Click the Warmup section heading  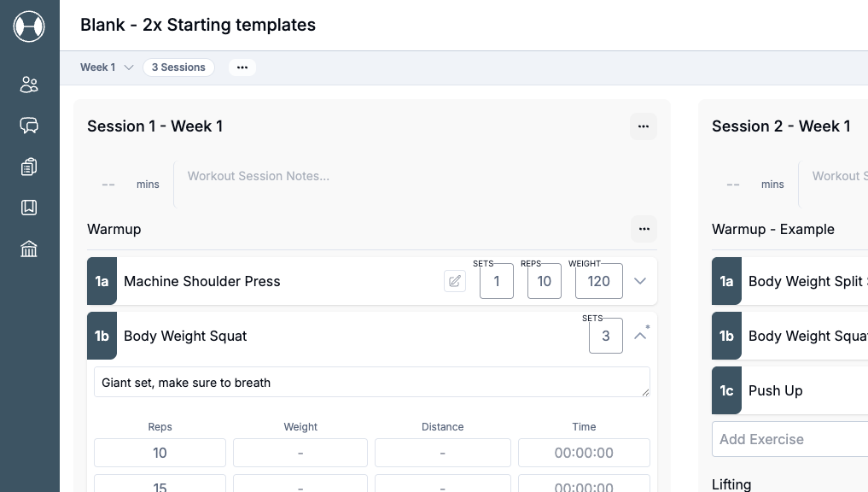coord(114,230)
